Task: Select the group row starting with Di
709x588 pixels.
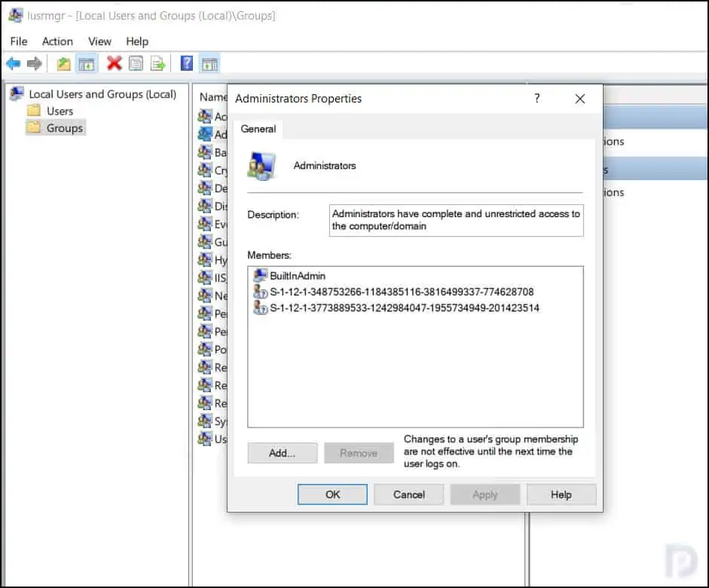Action: point(212,207)
